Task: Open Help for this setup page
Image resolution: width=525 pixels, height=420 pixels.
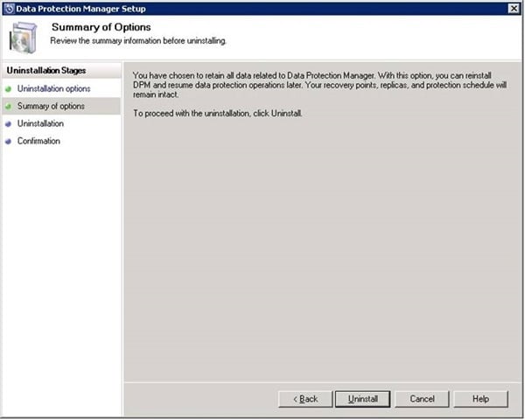Action: pyautogui.click(x=480, y=399)
